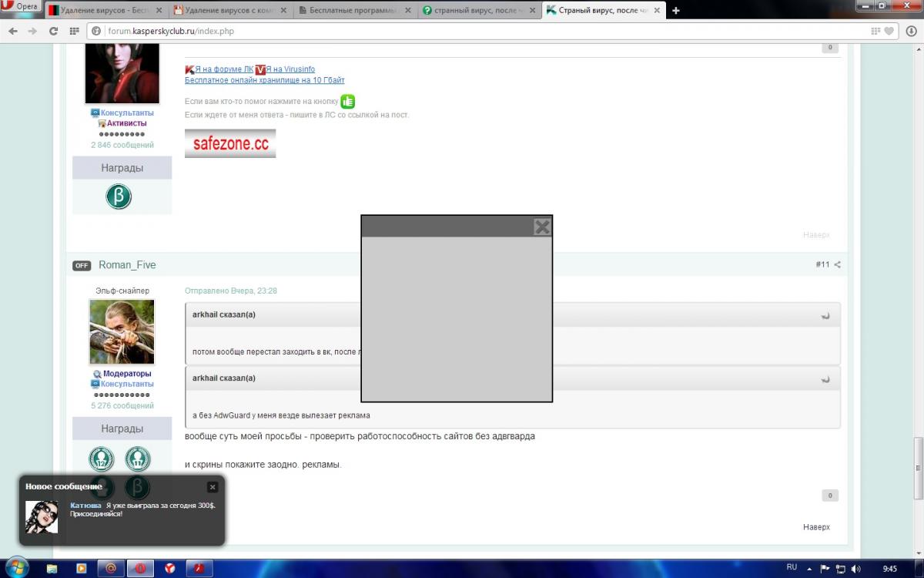Open 'Активисты' group link
The width and height of the screenshot is (924, 578).
tap(126, 123)
